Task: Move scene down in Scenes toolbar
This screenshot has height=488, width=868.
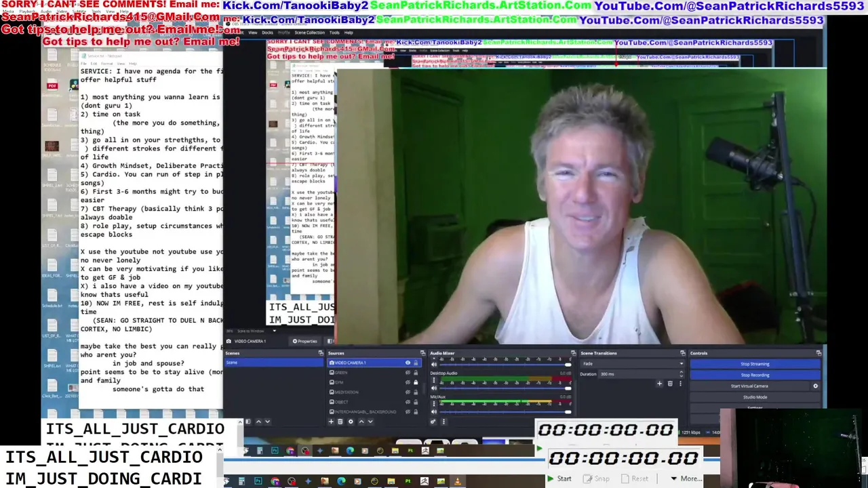Action: coord(267,422)
